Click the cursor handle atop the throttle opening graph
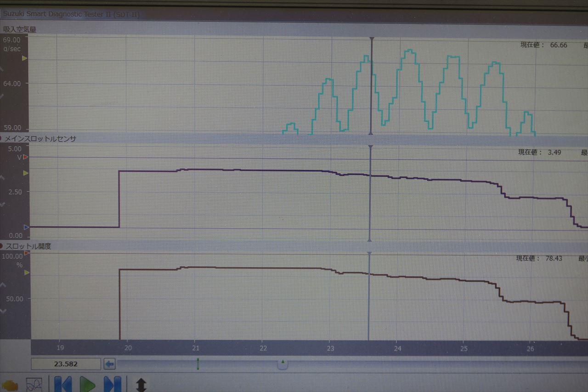This screenshot has width=588, height=392. 369,254
